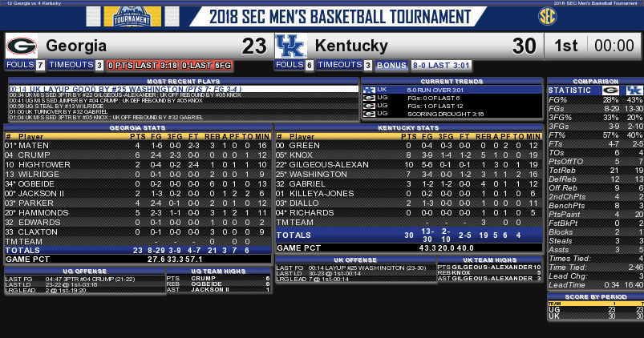Click UK row in Score By Period
The width and height of the screenshot is (644, 338).
click(596, 316)
